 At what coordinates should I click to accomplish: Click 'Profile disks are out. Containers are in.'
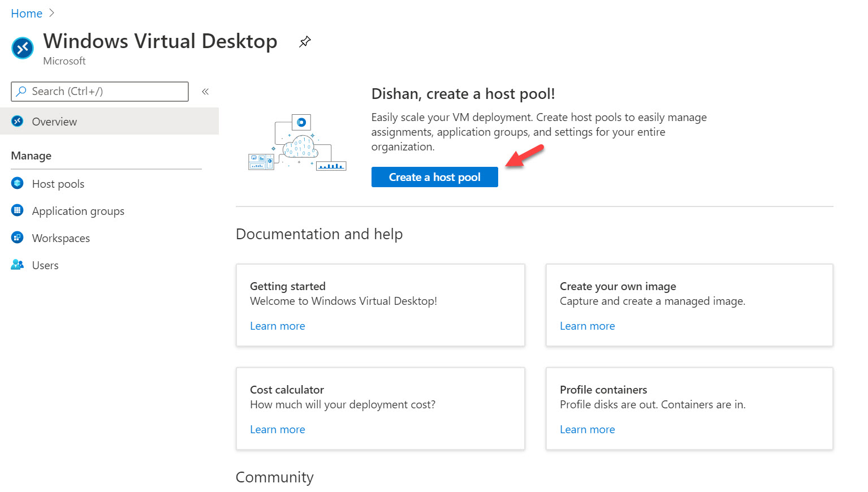pyautogui.click(x=653, y=404)
